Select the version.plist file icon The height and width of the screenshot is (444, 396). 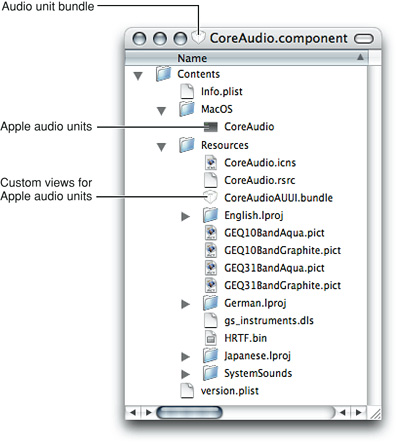click(x=187, y=391)
